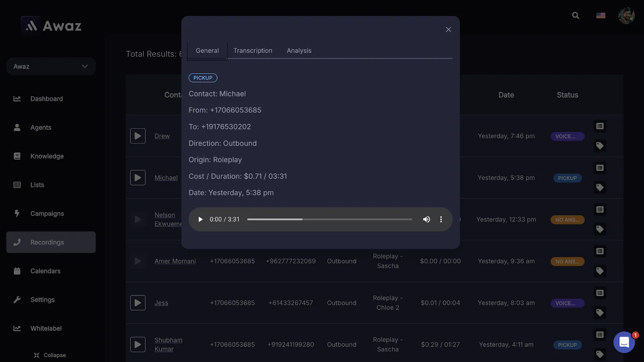This screenshot has width=644, height=362.
Task: Open the chat support widget
Action: (624, 342)
